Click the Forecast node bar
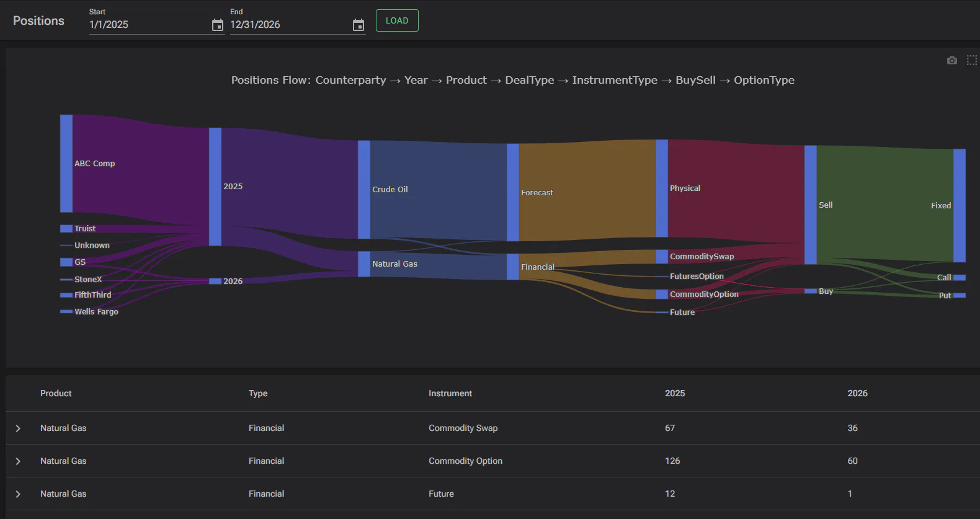 pyautogui.click(x=513, y=193)
